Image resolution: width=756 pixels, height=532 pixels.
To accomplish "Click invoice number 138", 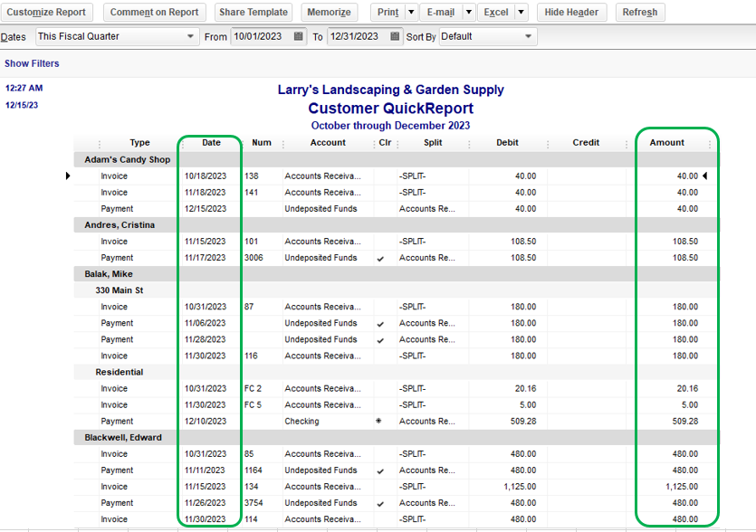I will (251, 176).
